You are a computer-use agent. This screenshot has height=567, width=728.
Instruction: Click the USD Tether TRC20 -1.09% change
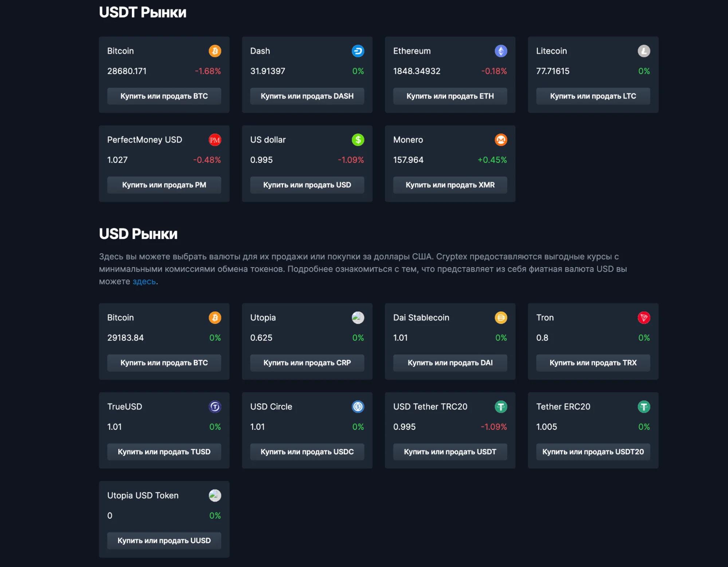494,427
